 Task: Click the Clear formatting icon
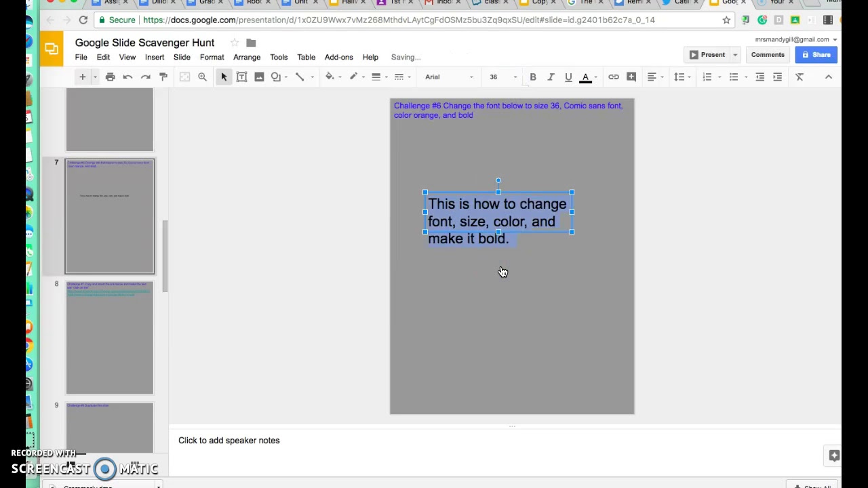(800, 77)
